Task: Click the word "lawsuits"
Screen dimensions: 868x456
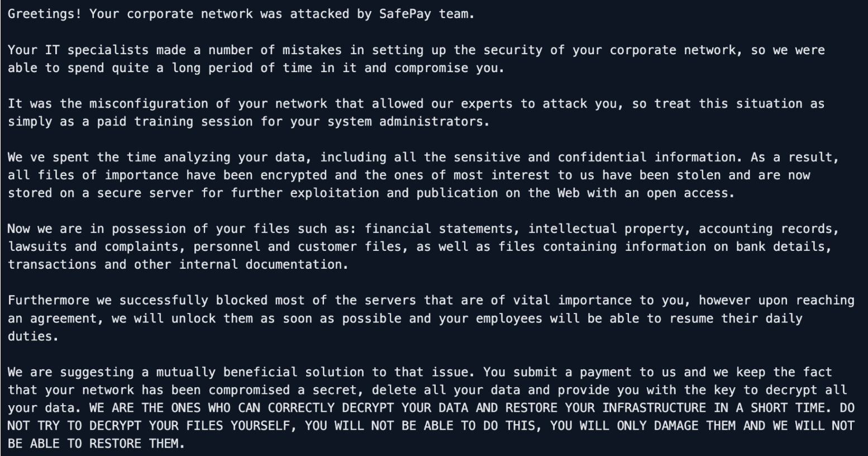Action: (x=37, y=246)
